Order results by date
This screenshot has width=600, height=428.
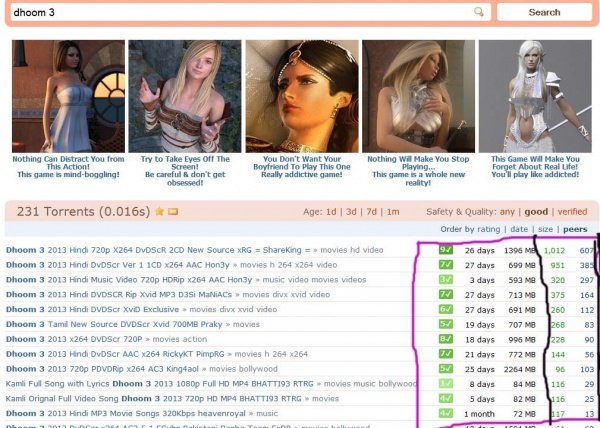(x=519, y=229)
